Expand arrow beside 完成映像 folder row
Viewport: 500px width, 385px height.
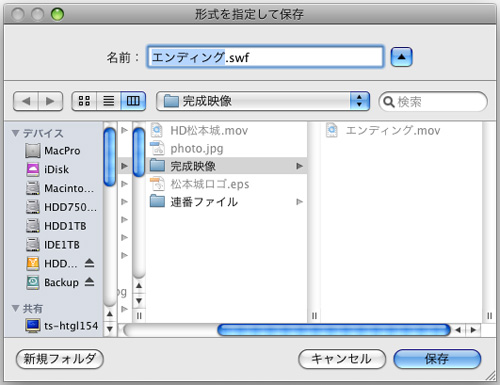pos(299,166)
